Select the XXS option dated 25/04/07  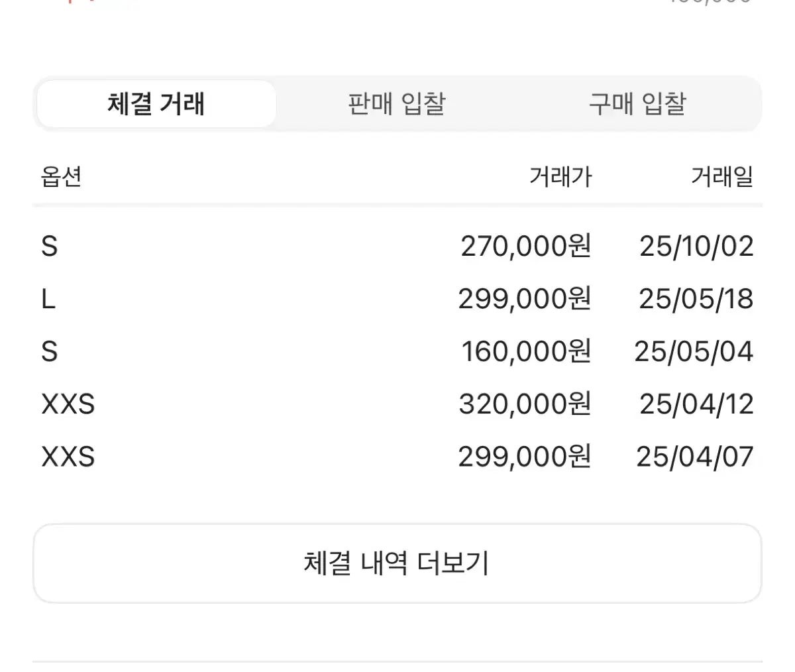pos(68,457)
